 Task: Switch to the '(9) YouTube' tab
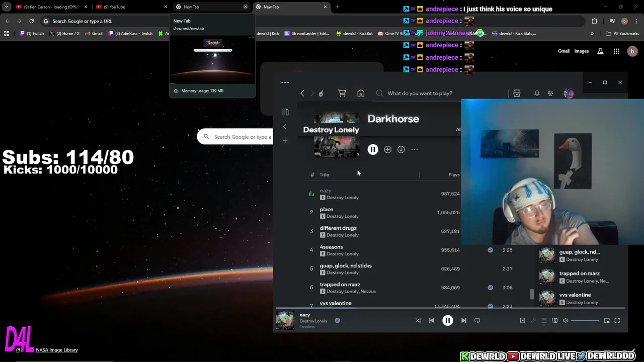(131, 7)
